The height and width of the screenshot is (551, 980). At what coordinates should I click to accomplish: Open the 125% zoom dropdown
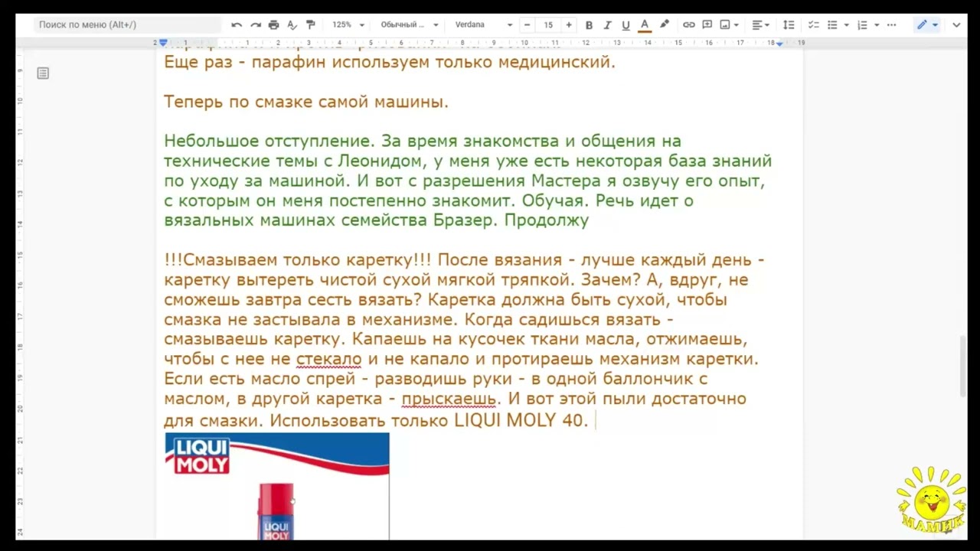(348, 24)
